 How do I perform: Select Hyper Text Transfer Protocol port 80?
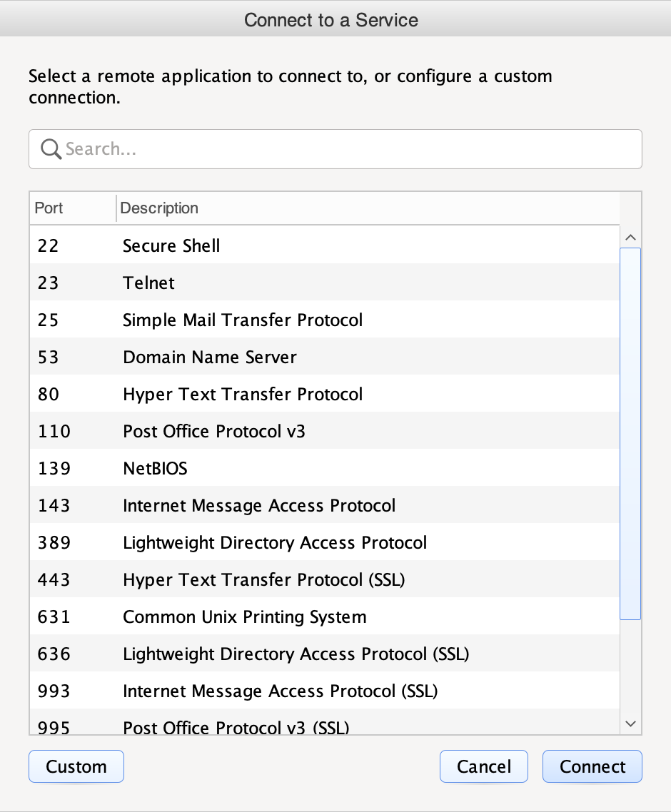click(324, 394)
